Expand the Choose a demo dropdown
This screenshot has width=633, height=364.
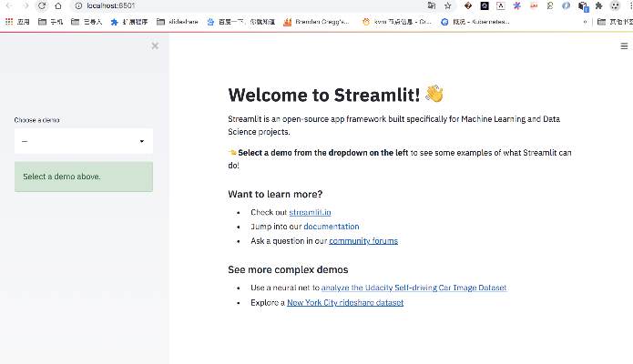tap(83, 141)
